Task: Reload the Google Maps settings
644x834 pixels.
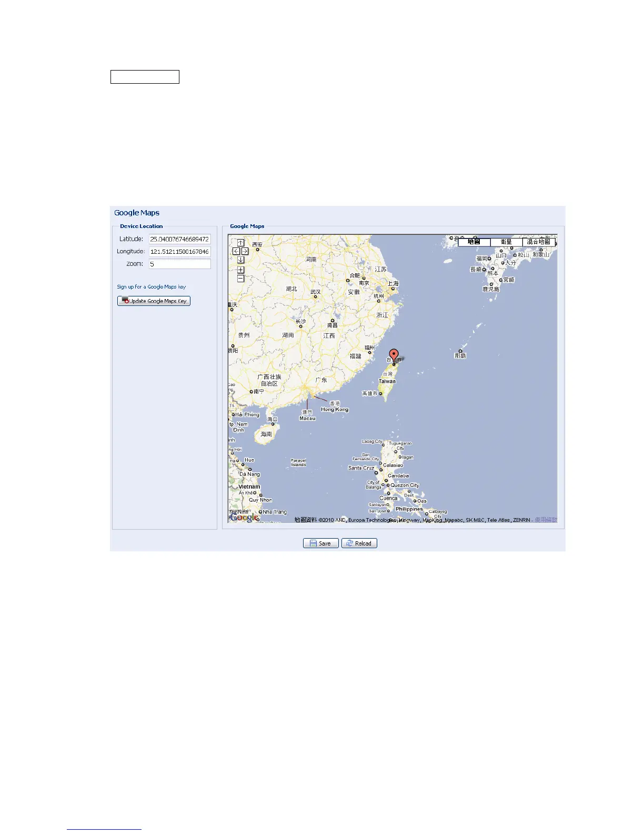Action: (359, 543)
